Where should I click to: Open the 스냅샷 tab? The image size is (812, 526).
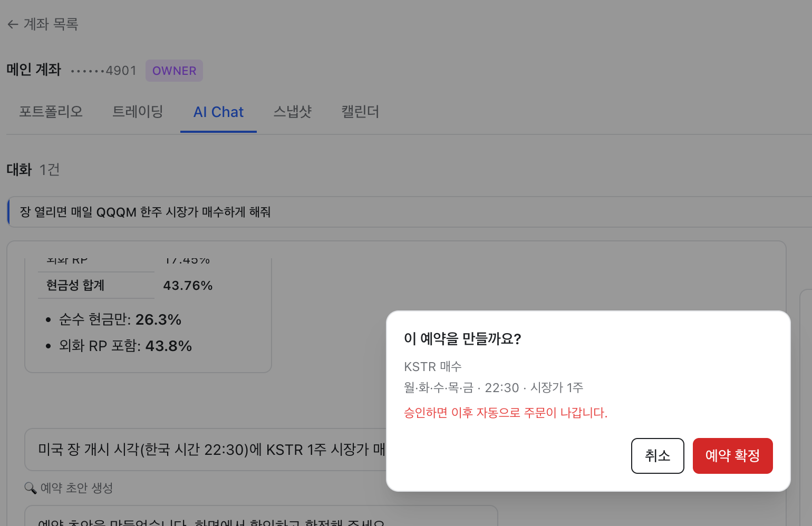point(293,112)
